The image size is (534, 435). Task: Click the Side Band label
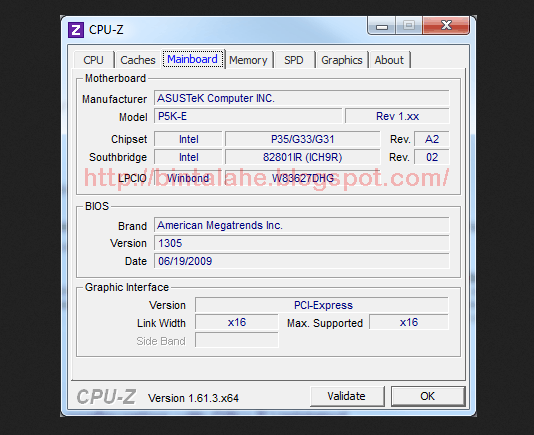point(161,341)
